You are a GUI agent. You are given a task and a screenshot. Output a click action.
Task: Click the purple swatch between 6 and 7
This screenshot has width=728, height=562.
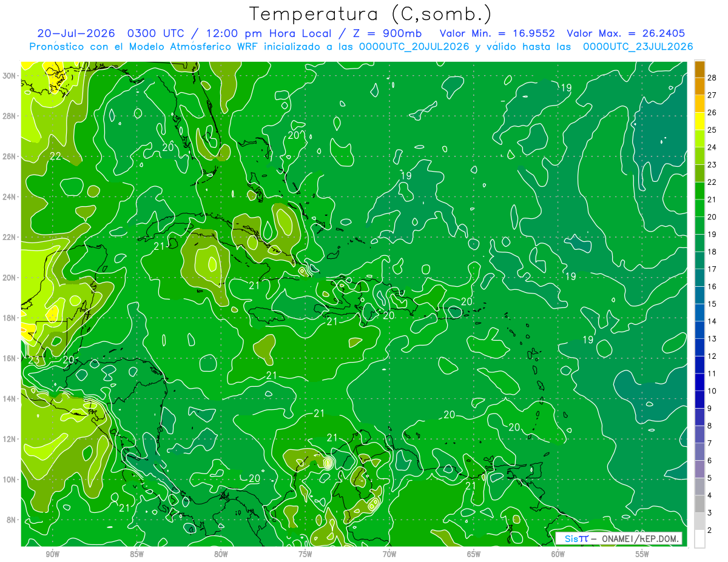(x=699, y=452)
